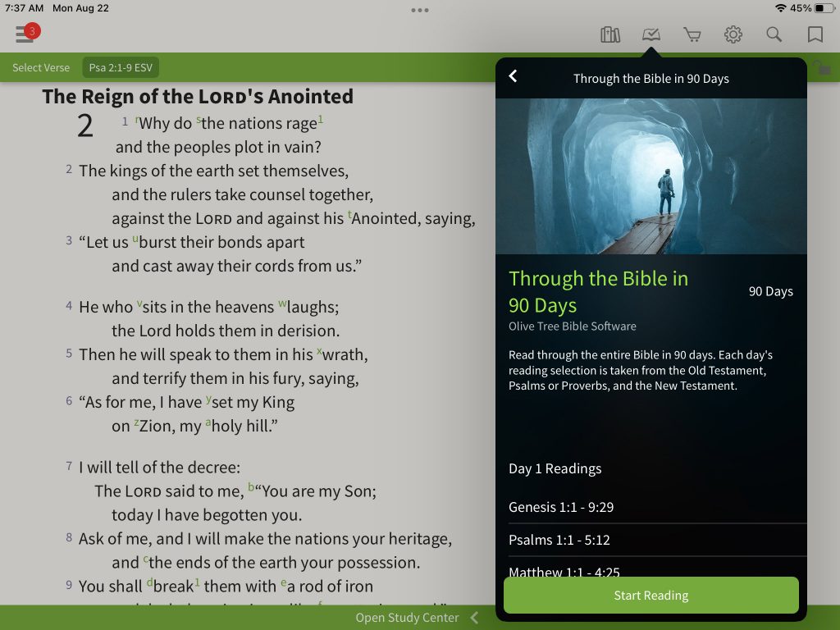Image resolution: width=840 pixels, height=630 pixels.
Task: Tap footnote 1 after 'nations rage'
Action: (x=321, y=118)
